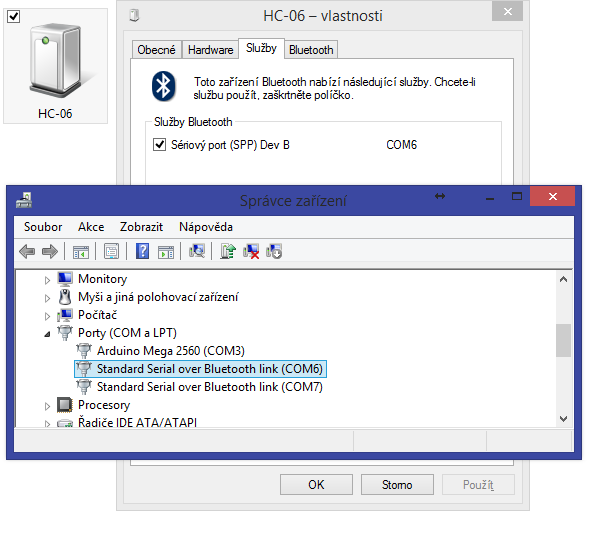
Task: Click the OK button
Action: pos(316,484)
